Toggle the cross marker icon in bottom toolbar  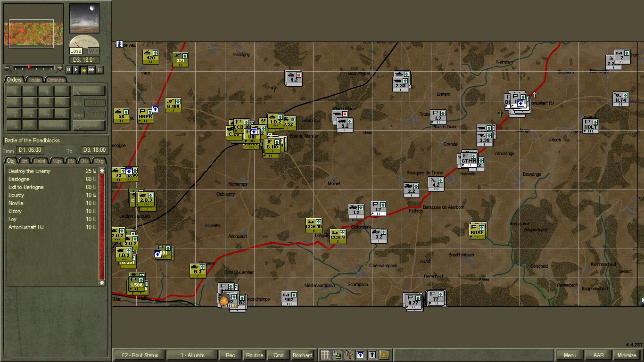pos(348,355)
